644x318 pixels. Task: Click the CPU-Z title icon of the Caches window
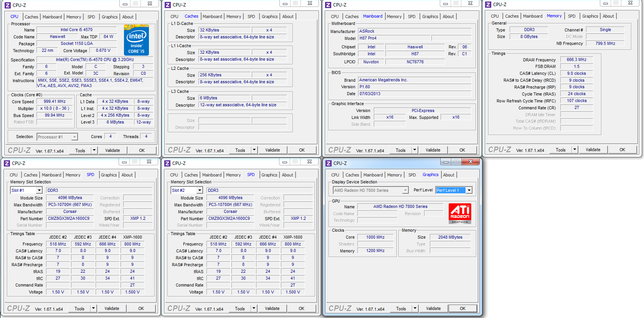pyautogui.click(x=168, y=5)
